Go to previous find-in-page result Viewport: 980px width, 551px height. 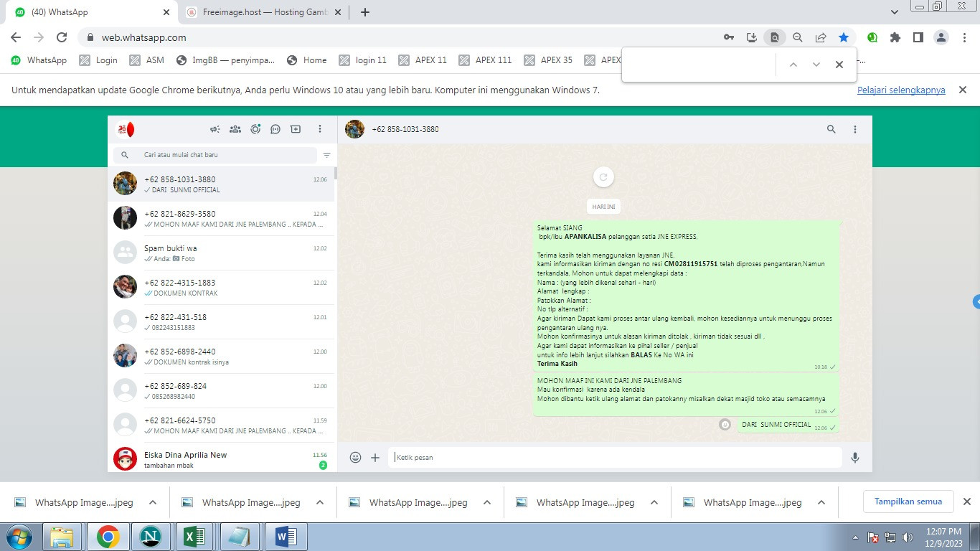point(793,65)
